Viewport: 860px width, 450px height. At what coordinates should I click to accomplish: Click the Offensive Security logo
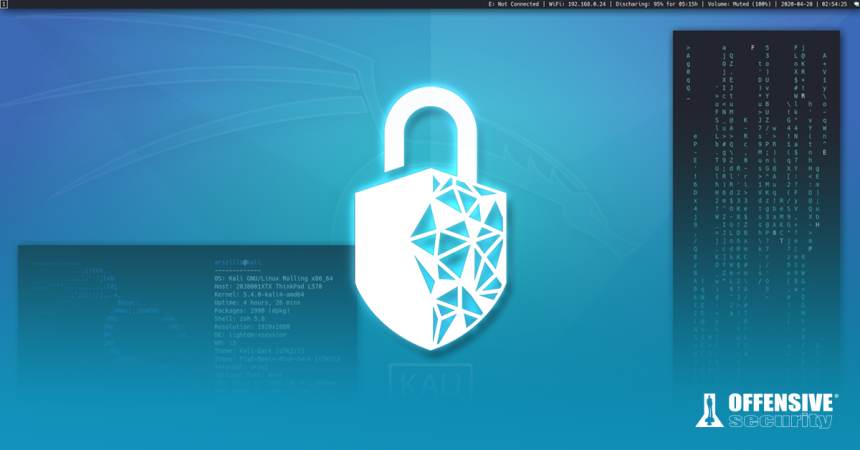pyautogui.click(x=767, y=410)
